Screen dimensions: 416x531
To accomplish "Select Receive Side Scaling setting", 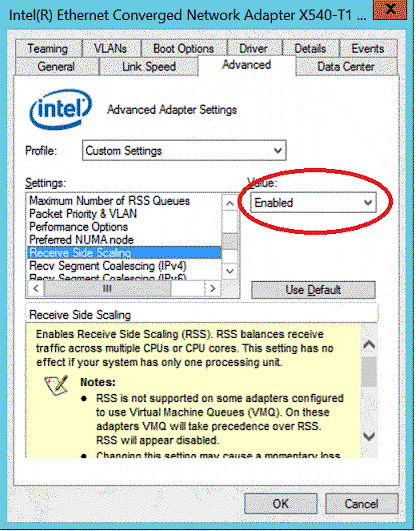I will (124, 253).
